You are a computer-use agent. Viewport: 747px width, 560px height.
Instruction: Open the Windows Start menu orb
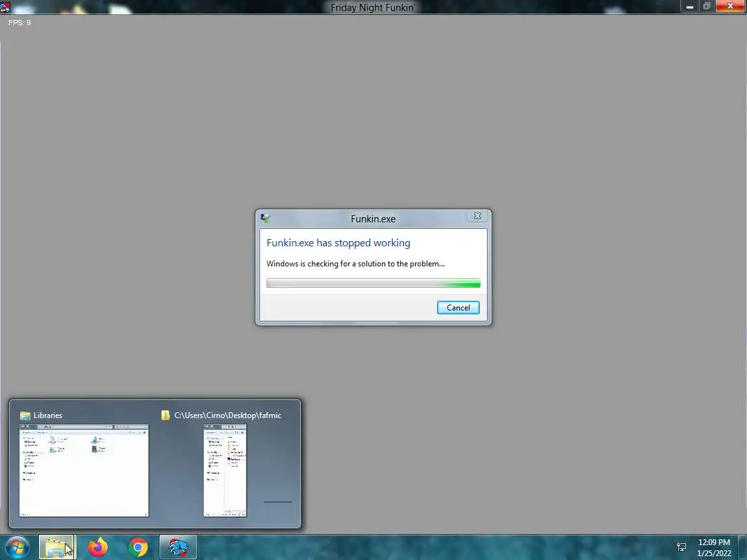17,547
